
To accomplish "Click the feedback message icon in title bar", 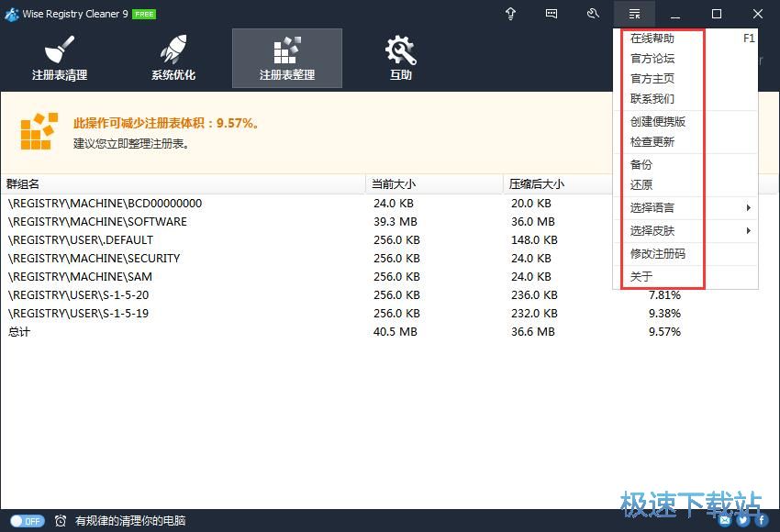I will 552,14.
